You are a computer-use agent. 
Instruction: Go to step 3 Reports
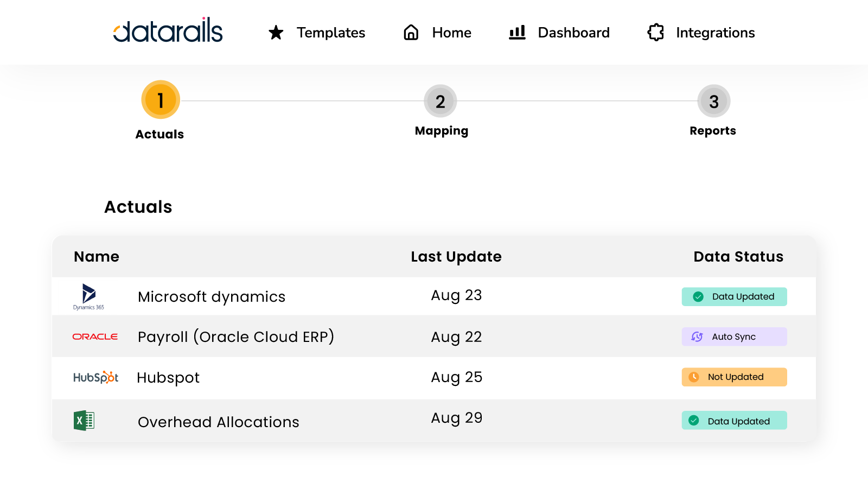pyautogui.click(x=713, y=101)
